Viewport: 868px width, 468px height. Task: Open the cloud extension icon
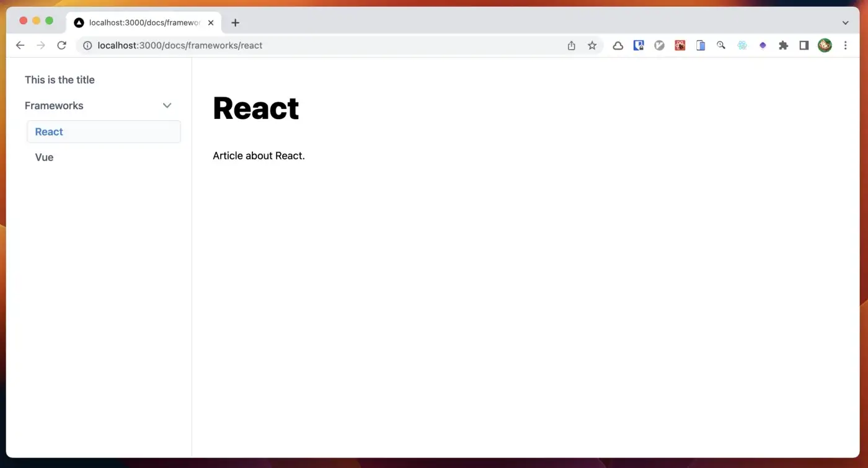coord(618,45)
